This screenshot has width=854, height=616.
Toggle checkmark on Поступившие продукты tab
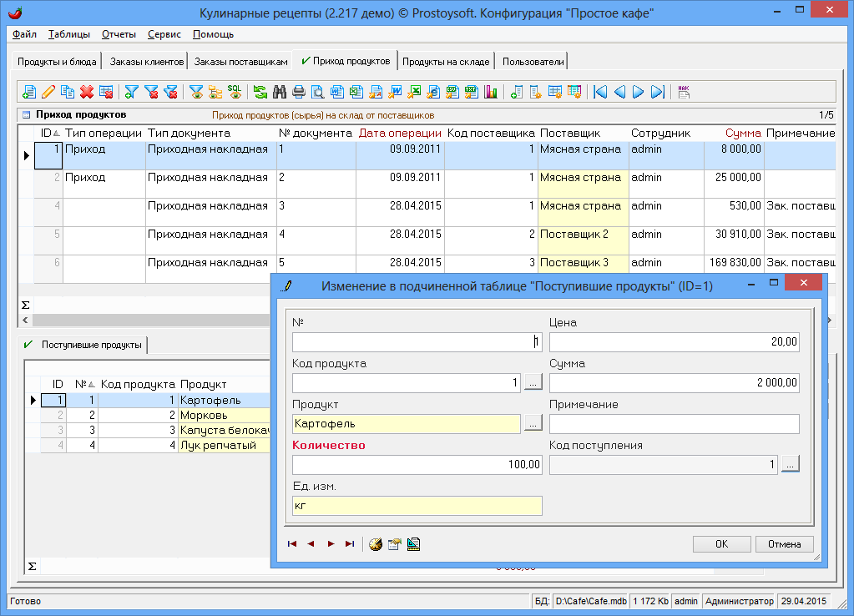point(28,345)
